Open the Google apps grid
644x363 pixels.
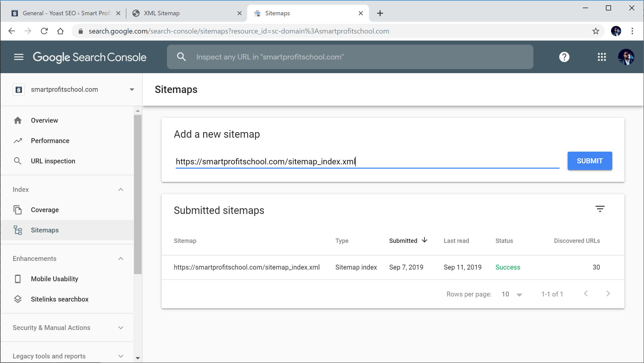[602, 57]
